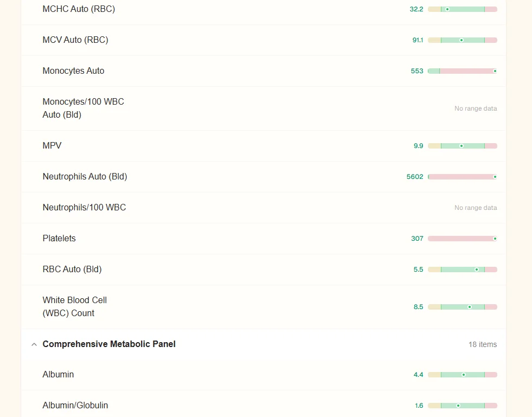Viewport: 532px width, 417px height.
Task: Open the Monocytes Auto result
Action: pos(264,71)
